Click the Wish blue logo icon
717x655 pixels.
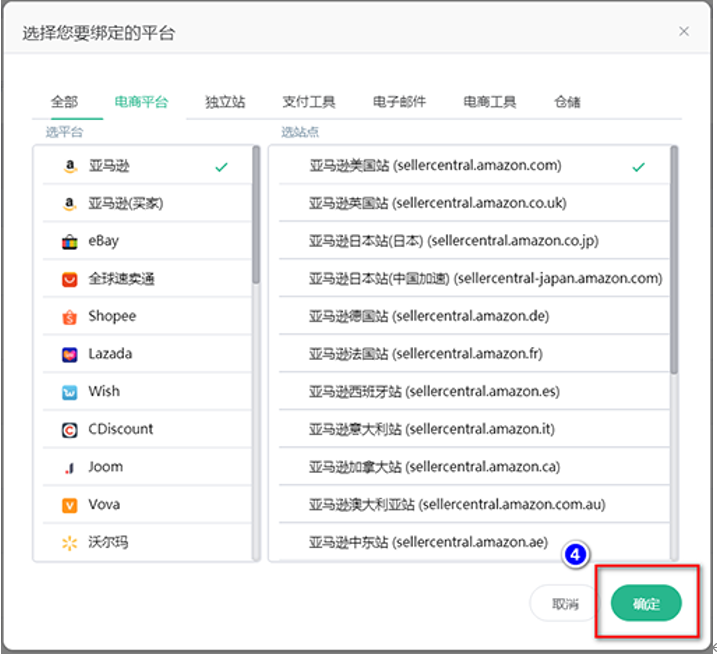coord(70,392)
